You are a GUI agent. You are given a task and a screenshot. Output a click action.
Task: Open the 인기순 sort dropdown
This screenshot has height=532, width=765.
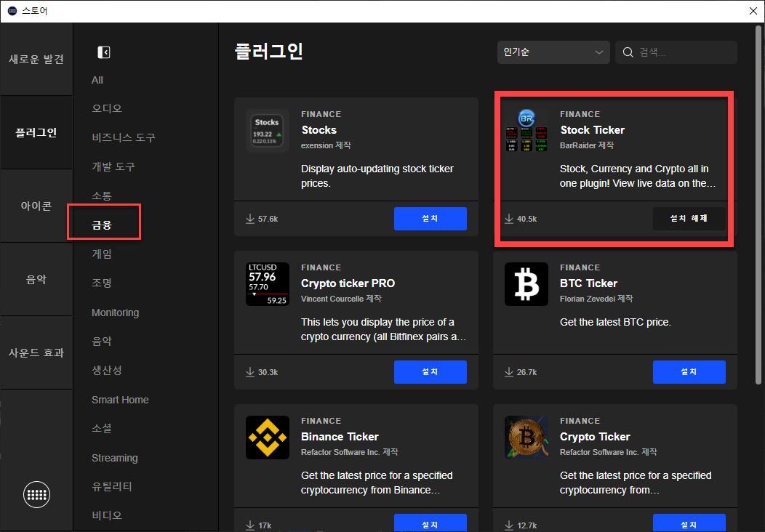coord(553,52)
